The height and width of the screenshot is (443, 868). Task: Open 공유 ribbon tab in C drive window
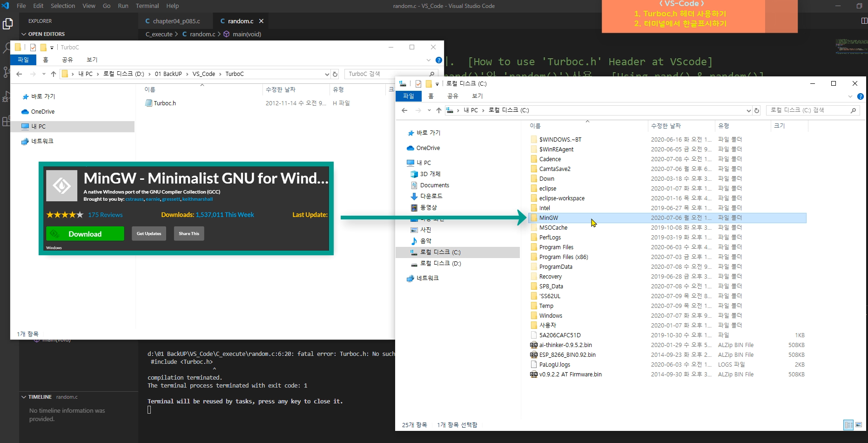(x=452, y=96)
